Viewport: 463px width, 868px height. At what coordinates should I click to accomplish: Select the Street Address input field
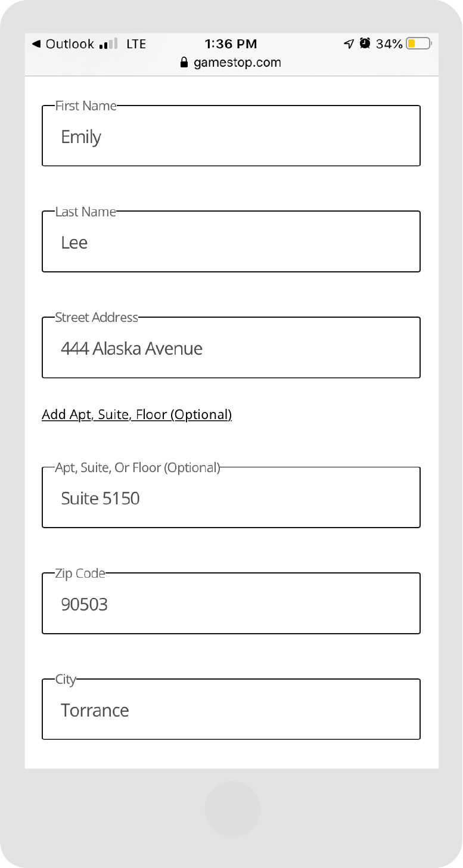tap(231, 348)
